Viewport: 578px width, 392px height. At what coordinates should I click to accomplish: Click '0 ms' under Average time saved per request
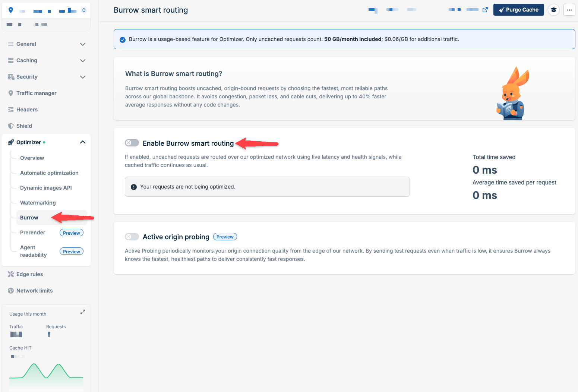485,195
